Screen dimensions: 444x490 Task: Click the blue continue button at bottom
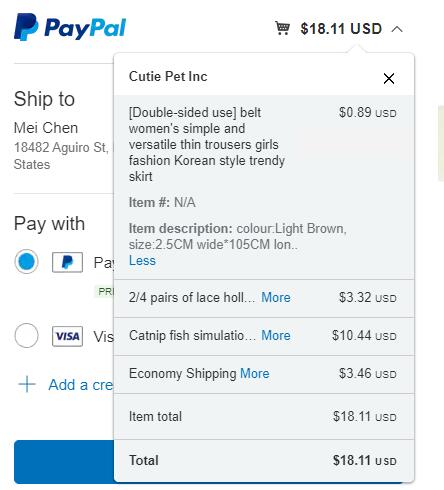(x=64, y=462)
